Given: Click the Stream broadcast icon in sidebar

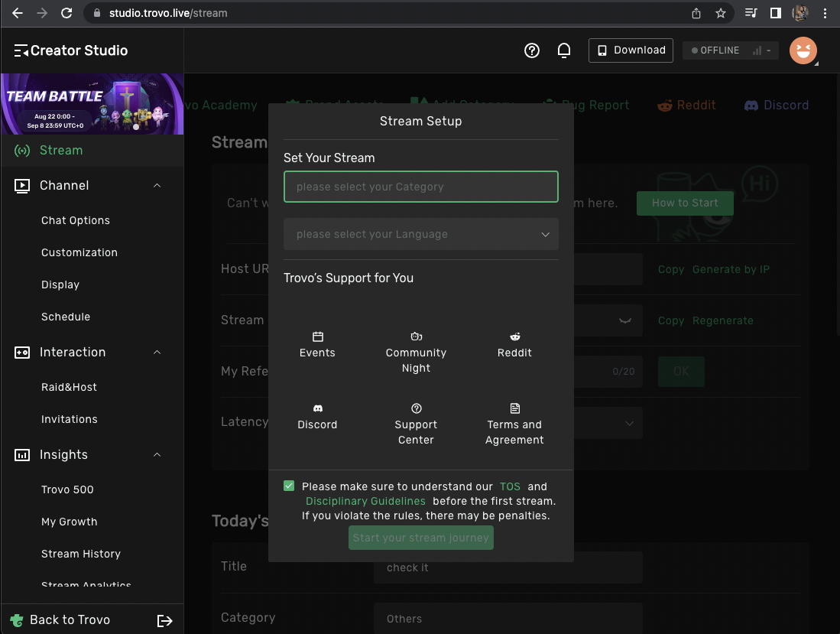Looking at the screenshot, I should 22,151.
